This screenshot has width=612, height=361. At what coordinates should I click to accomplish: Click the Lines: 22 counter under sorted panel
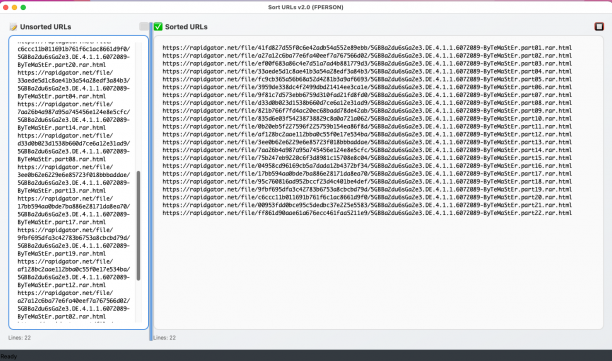click(164, 338)
